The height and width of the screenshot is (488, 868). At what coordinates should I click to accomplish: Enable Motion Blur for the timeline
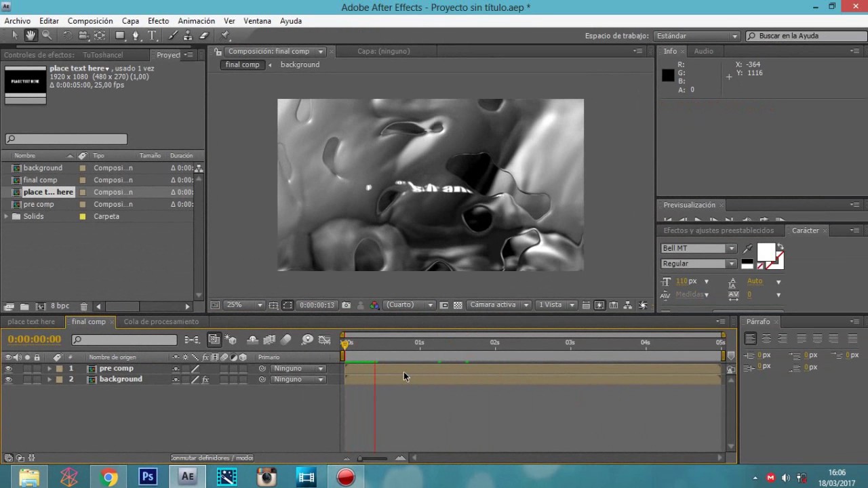coord(285,340)
